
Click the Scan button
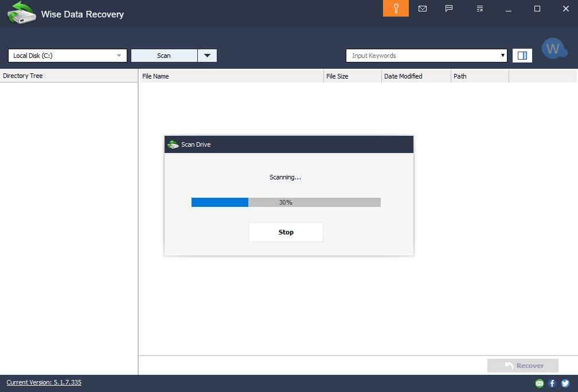[164, 56]
